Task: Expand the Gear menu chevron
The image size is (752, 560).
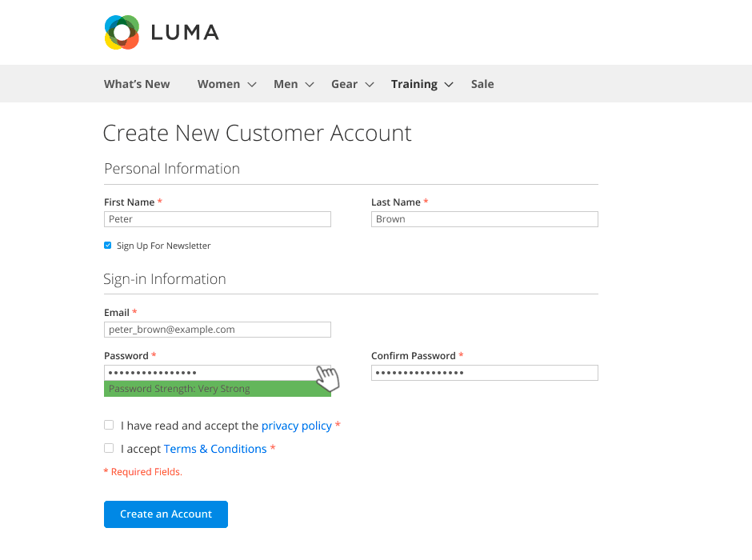Action: (x=370, y=85)
